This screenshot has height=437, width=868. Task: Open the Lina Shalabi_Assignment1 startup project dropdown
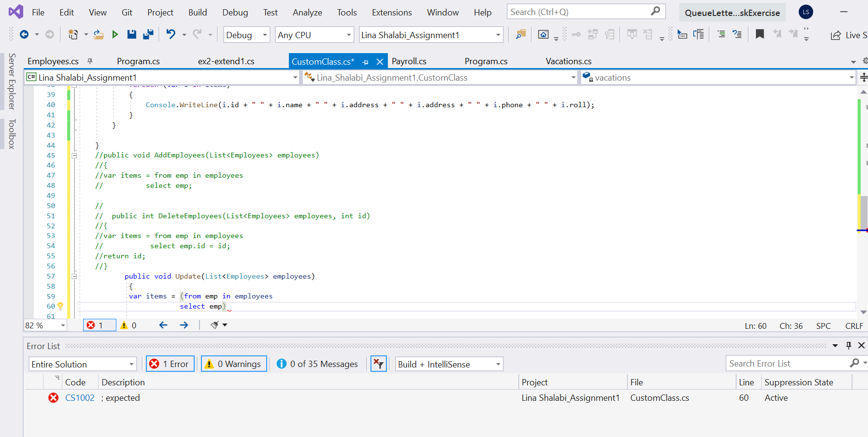(x=431, y=35)
